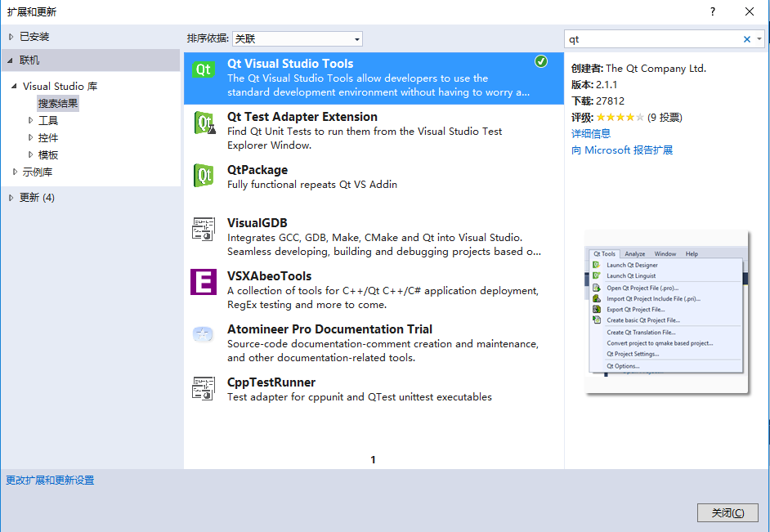The height and width of the screenshot is (532, 770).
Task: Click the Qt Tools menu preview thumbnail
Action: pyautogui.click(x=667, y=311)
